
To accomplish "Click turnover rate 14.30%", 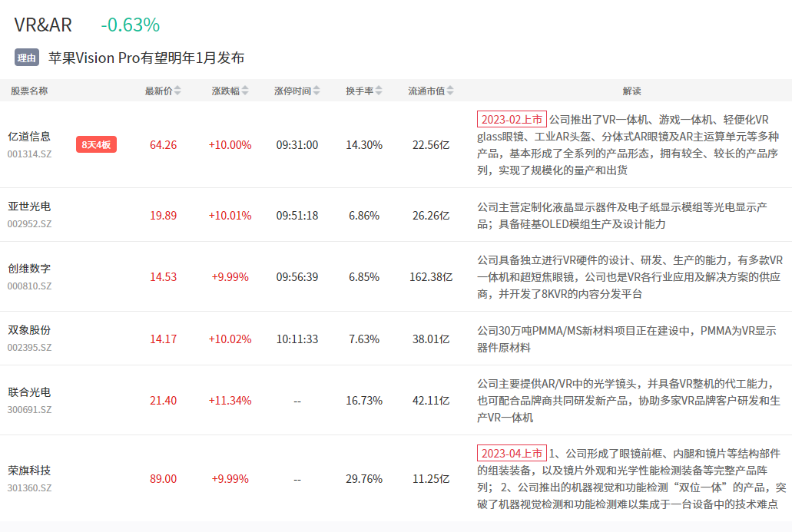I will (364, 145).
